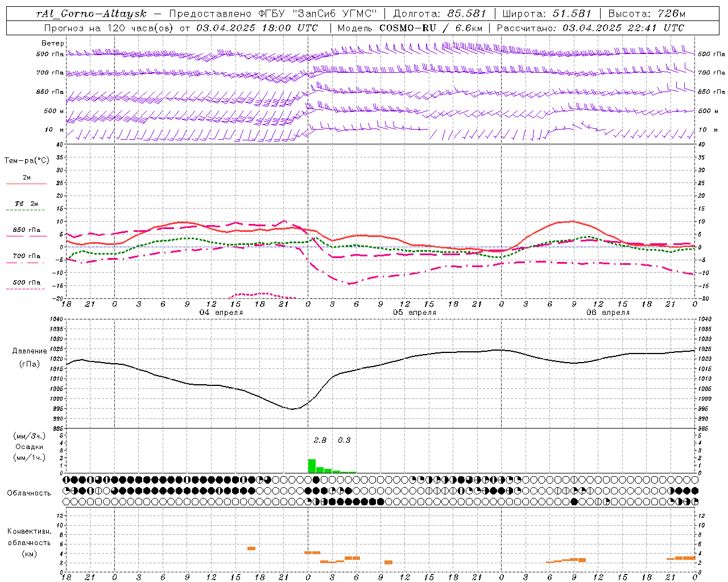This screenshot has height=582, width=728.
Task: Click the 'Осадки' precipitation label
Action: click(29, 447)
